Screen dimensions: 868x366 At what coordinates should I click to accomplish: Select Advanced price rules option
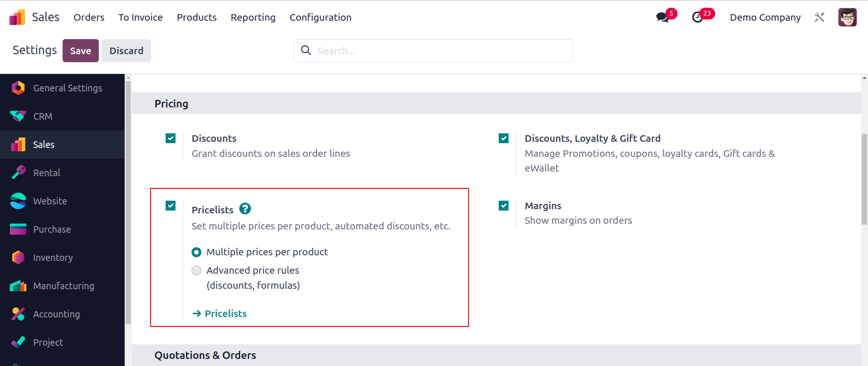click(197, 271)
